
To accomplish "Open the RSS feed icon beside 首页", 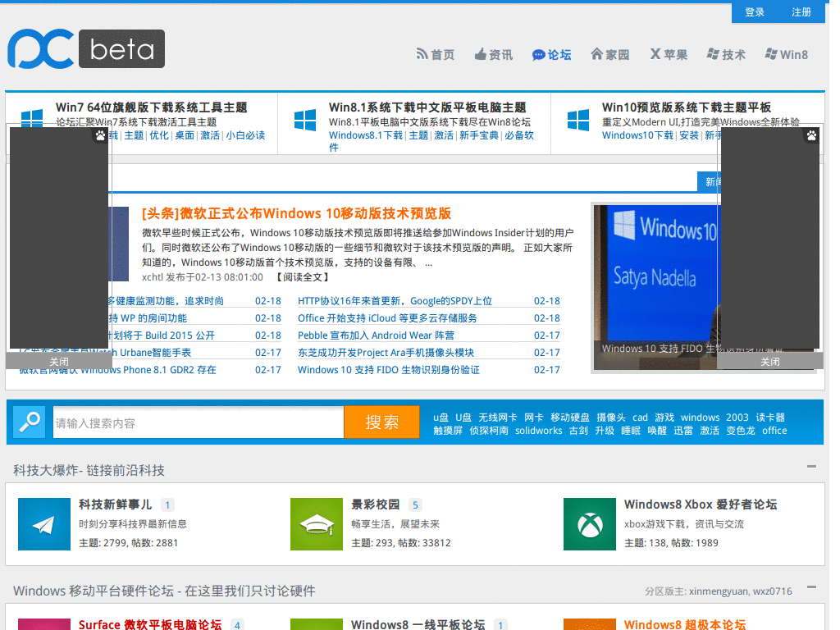I will [x=422, y=54].
